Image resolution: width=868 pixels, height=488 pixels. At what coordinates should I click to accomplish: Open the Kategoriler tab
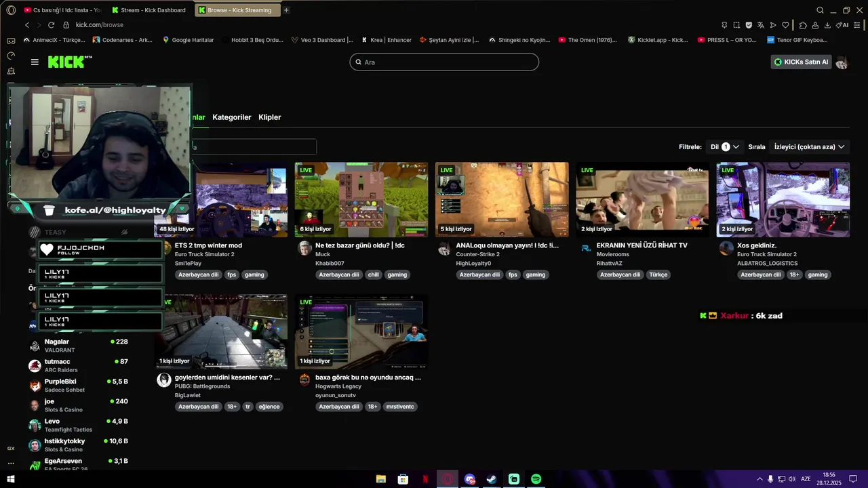point(232,117)
